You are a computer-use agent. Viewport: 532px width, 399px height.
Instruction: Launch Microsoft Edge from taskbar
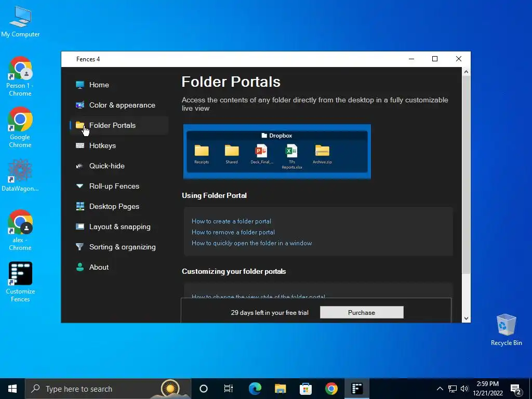coord(255,389)
